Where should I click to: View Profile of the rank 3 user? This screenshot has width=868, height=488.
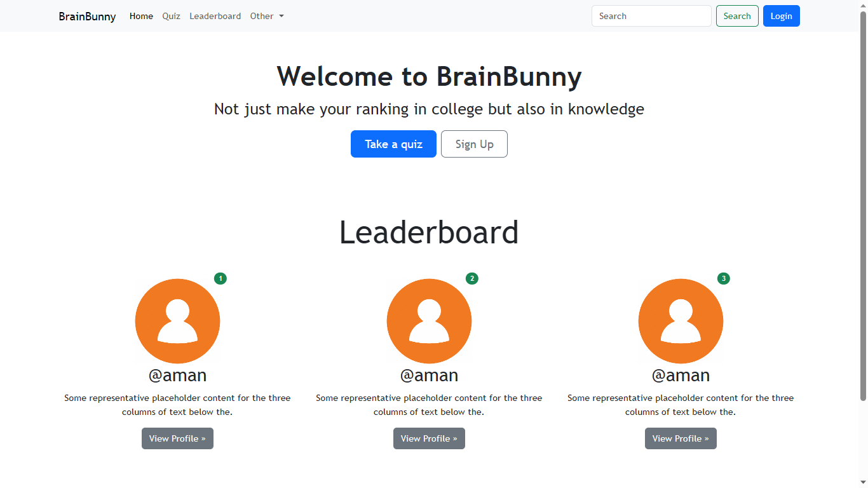click(x=681, y=438)
